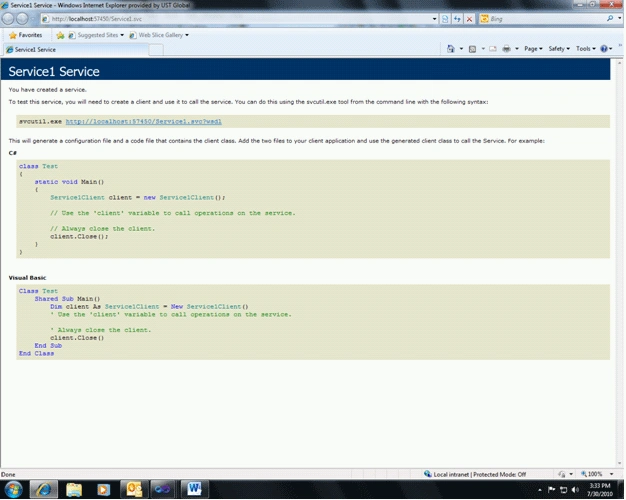
Task: Select the Service1 Service tab
Action: [76, 50]
